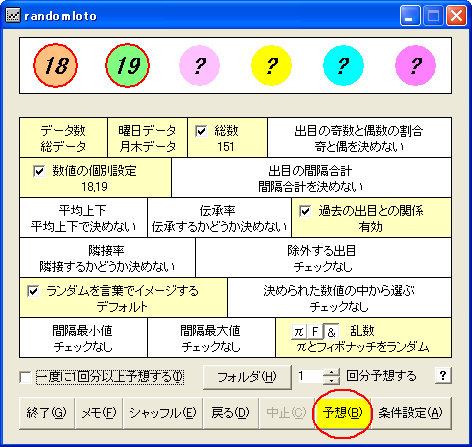Click the フォルダ(H) folder button
The image size is (472, 447).
[247, 377]
